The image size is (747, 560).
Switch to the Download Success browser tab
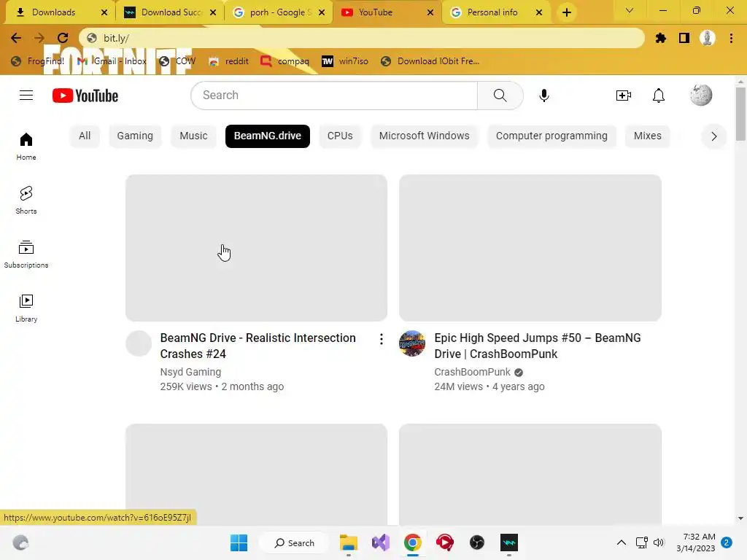click(169, 13)
